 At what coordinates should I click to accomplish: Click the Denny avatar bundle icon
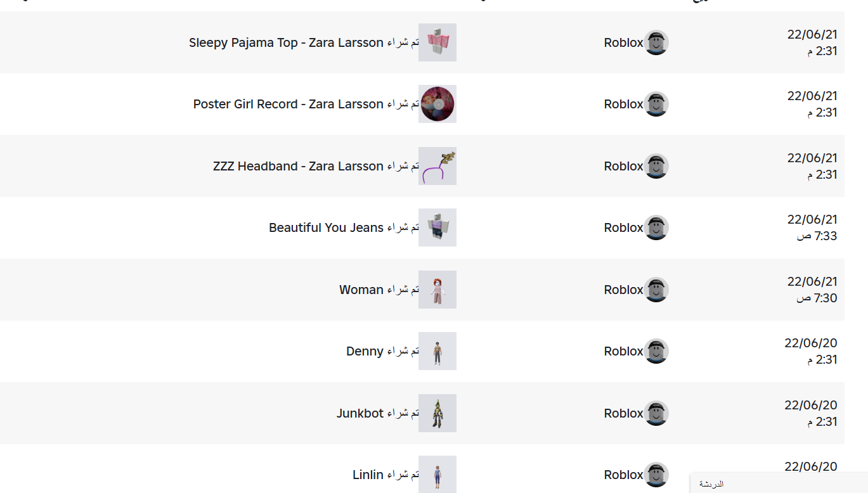coord(437,351)
